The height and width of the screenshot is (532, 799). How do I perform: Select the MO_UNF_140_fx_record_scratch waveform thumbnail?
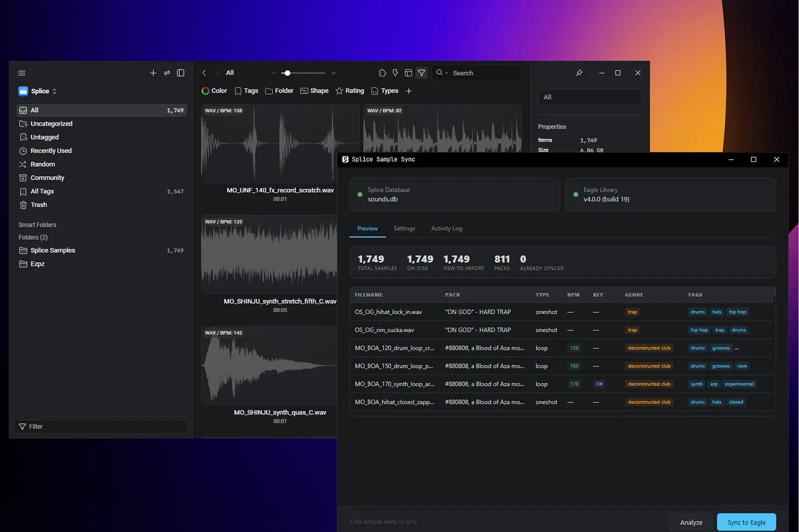click(280, 143)
